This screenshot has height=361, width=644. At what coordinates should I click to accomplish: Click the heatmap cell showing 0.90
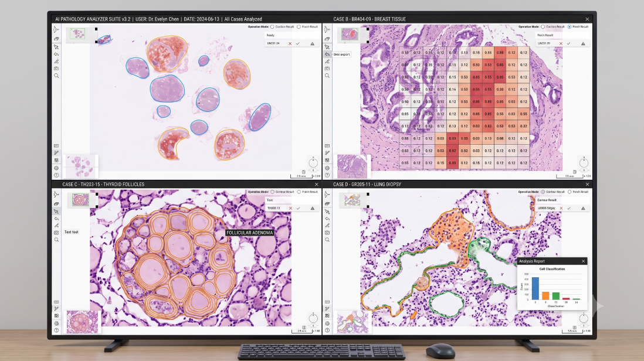[405, 102]
